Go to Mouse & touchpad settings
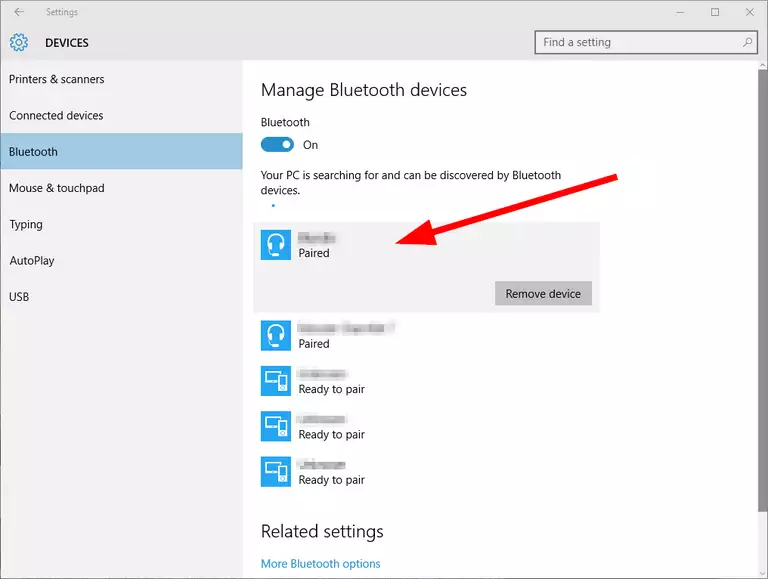This screenshot has width=768, height=579. tap(57, 188)
